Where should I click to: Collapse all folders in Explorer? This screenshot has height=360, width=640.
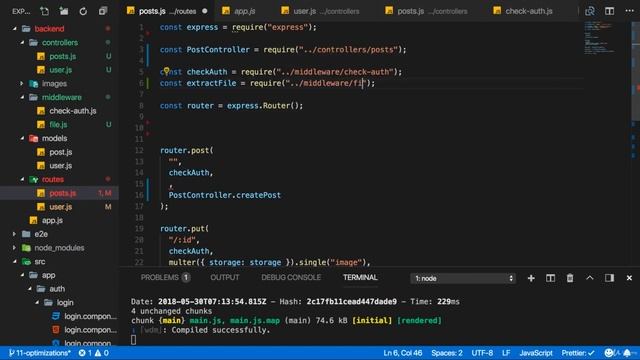click(103, 11)
